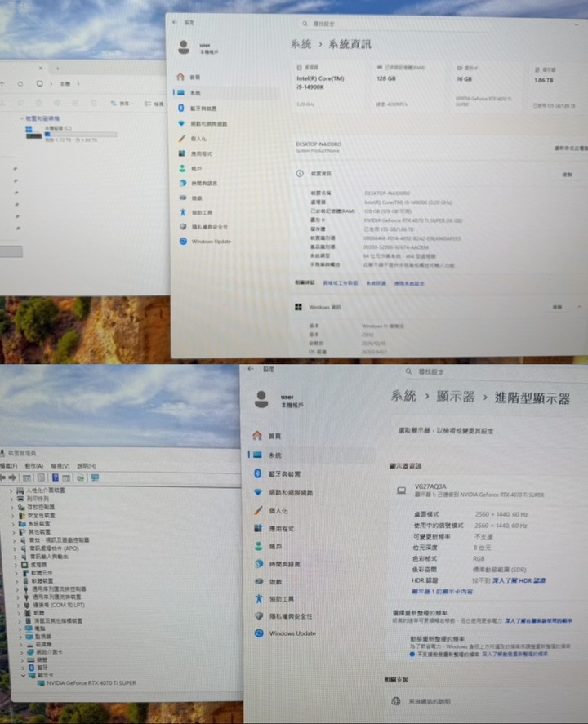This screenshot has height=724, width=588.
Task: Open Time & language in System Info settings
Action: coord(198,184)
